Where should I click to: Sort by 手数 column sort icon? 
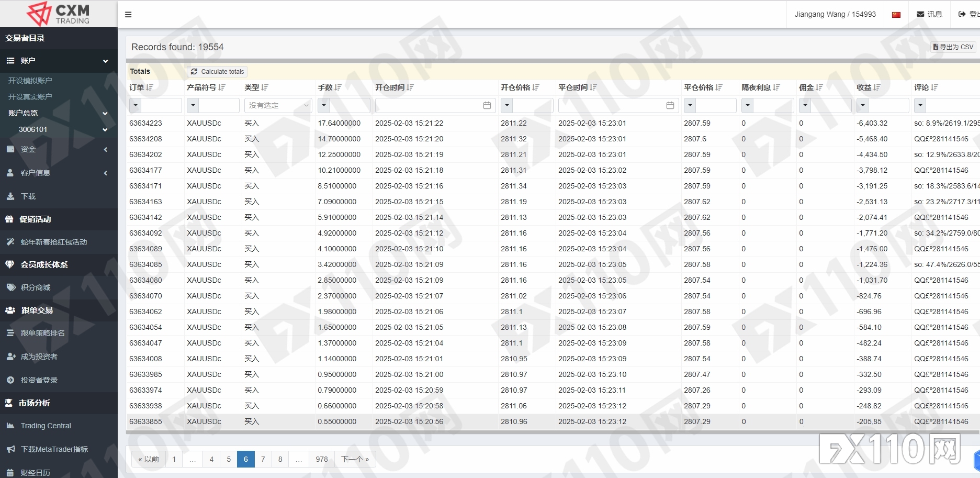click(338, 87)
